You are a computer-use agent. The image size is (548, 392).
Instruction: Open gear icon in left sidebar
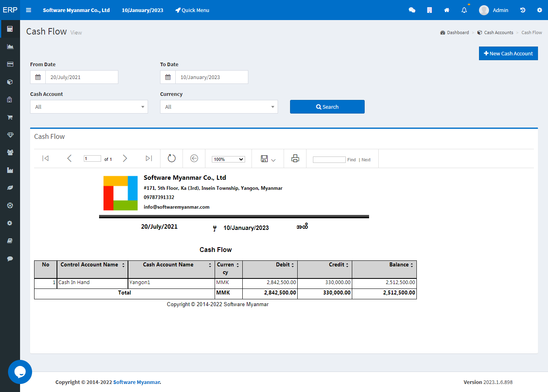tap(10, 223)
